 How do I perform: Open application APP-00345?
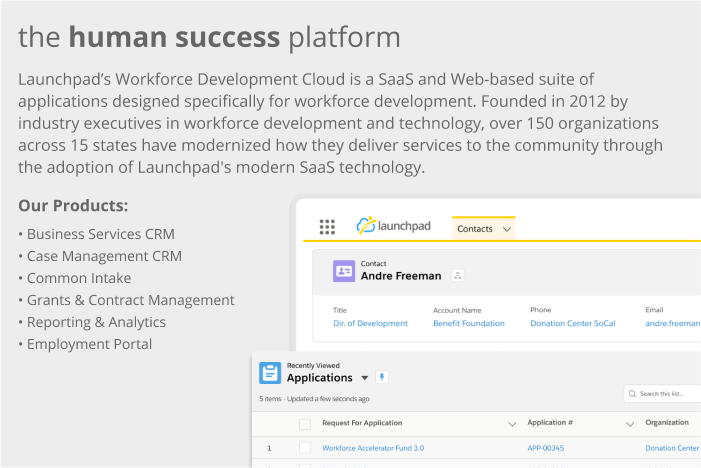(545, 448)
